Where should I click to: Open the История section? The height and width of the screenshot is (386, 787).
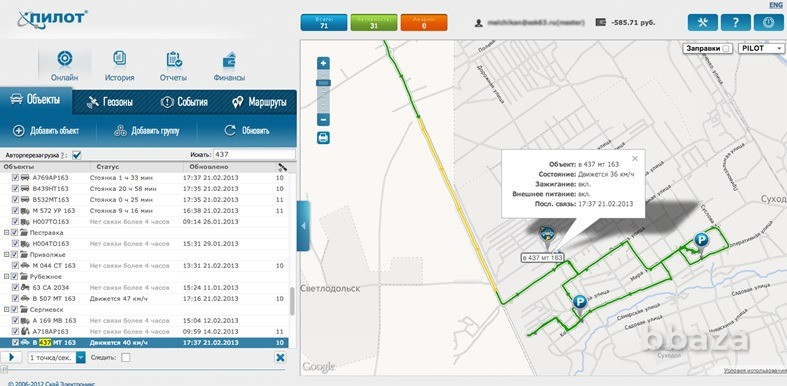[x=119, y=66]
